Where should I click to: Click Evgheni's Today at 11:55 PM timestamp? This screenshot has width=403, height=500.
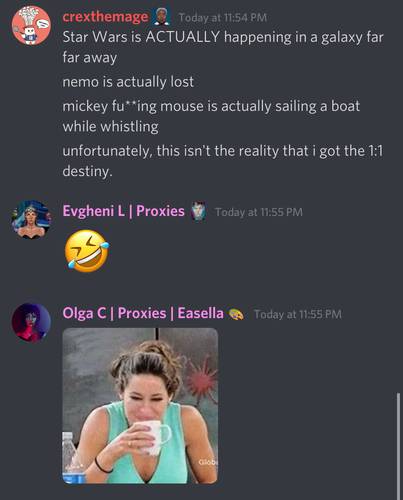pos(259,212)
